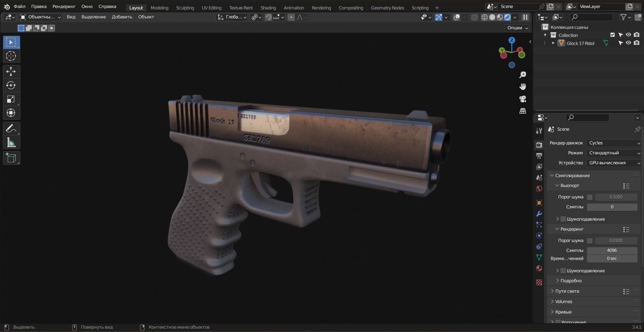The height and width of the screenshot is (332, 644).
Task: Pin the Scene in properties editor
Action: click(637, 129)
